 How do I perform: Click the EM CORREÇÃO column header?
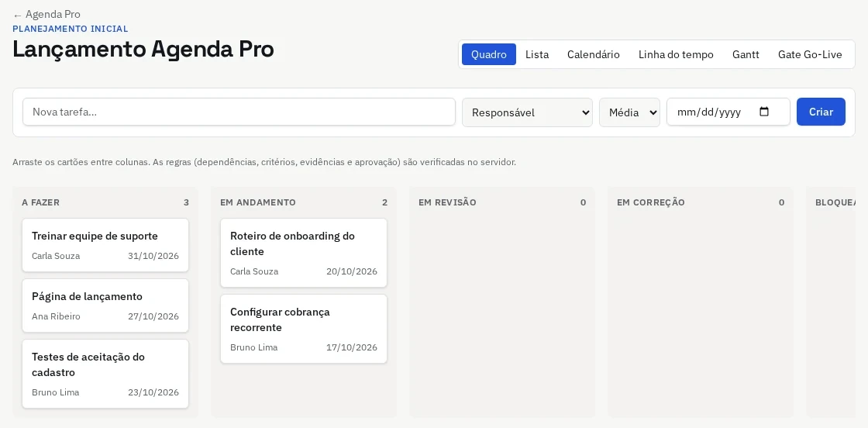[650, 202]
